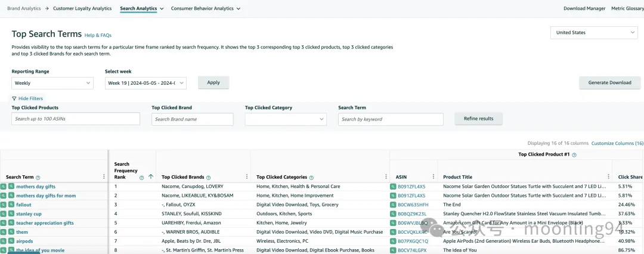Open the Help & FAQs link
644x254 pixels.
pos(98,35)
